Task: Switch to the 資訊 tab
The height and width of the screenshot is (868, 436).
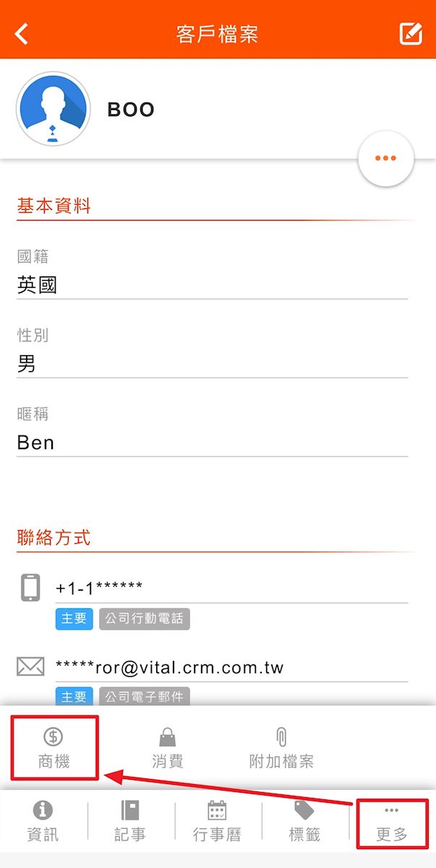Action: click(43, 821)
